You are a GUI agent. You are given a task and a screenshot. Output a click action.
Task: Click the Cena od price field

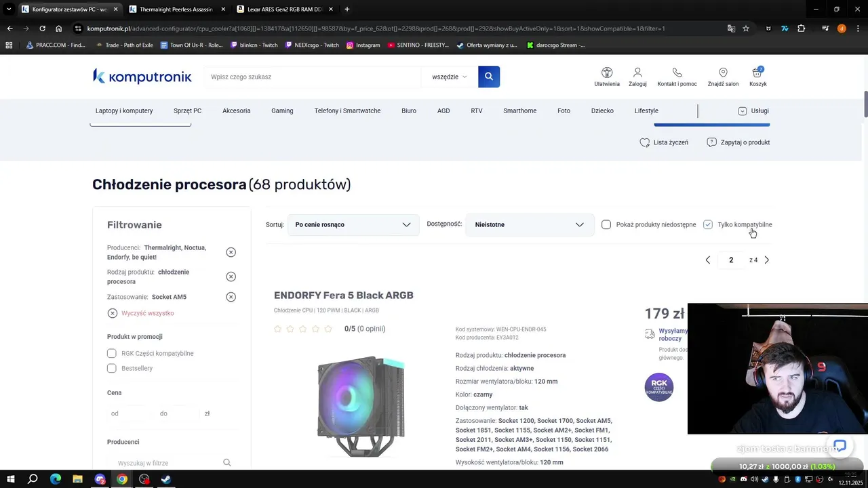[129, 413]
